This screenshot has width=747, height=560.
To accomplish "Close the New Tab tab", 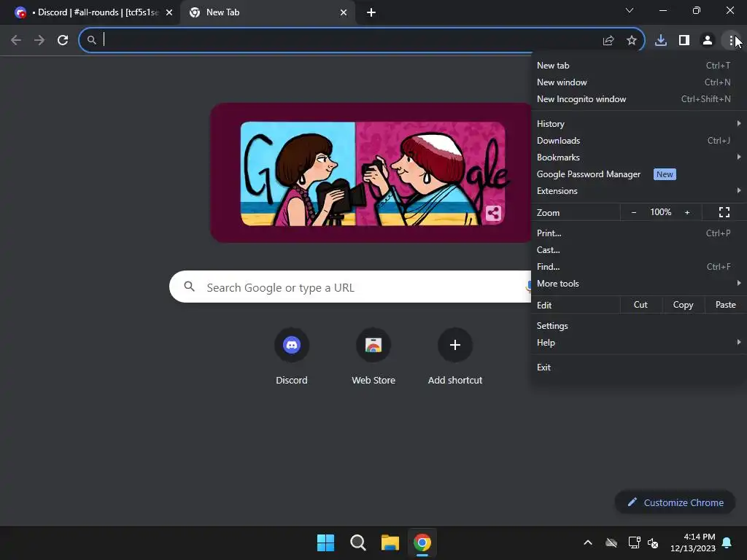I will point(343,12).
